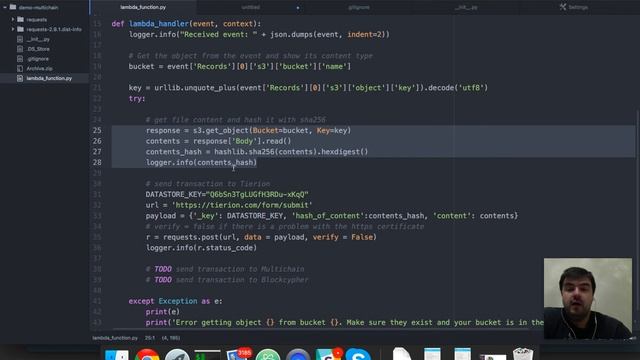Viewport: 640px width, 360px height.
Task: Click line number 25 in the gutter
Action: click(x=97, y=130)
